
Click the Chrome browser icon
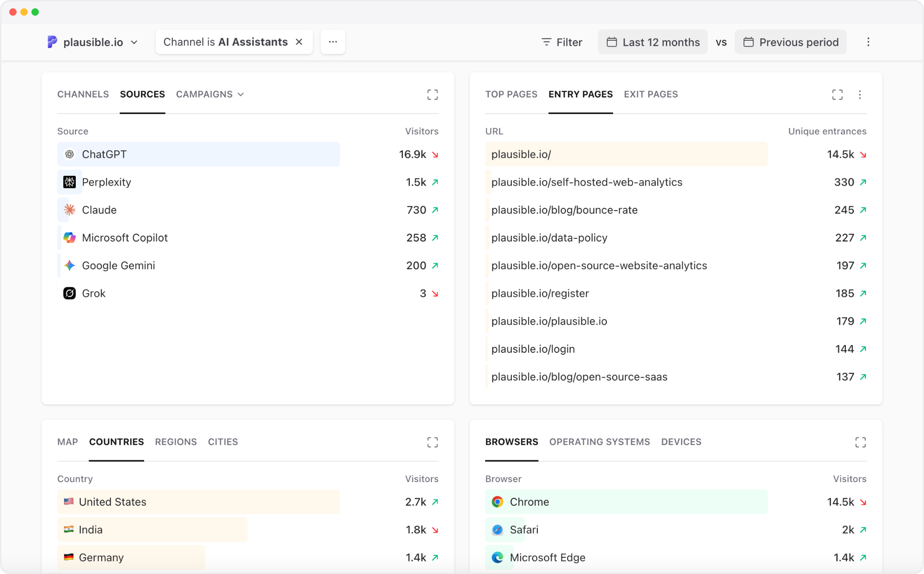coord(498,502)
